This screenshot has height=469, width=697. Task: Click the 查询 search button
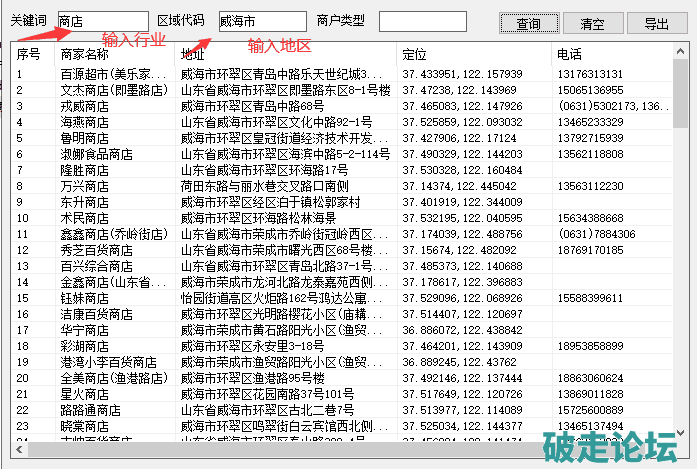[x=528, y=24]
